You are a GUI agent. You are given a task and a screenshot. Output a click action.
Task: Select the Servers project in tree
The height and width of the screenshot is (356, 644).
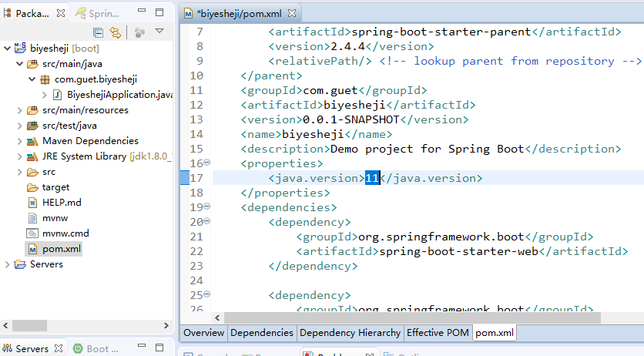[x=39, y=264]
